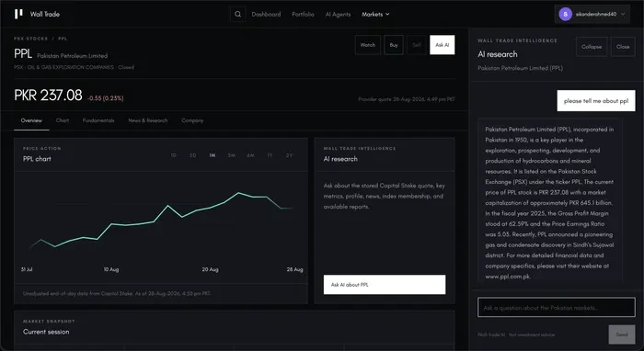
Task: Click the AI response paragraph about PPL
Action: [550, 203]
